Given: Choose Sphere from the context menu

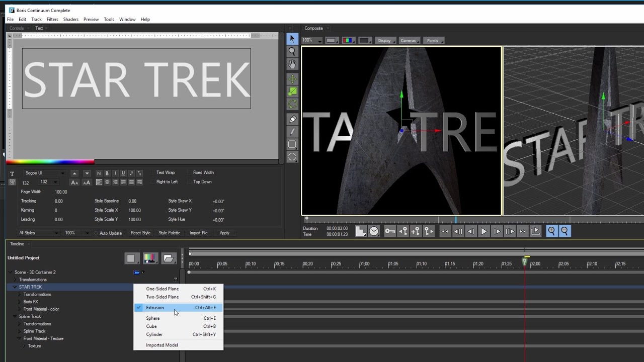Looking at the screenshot, I should 178,318.
